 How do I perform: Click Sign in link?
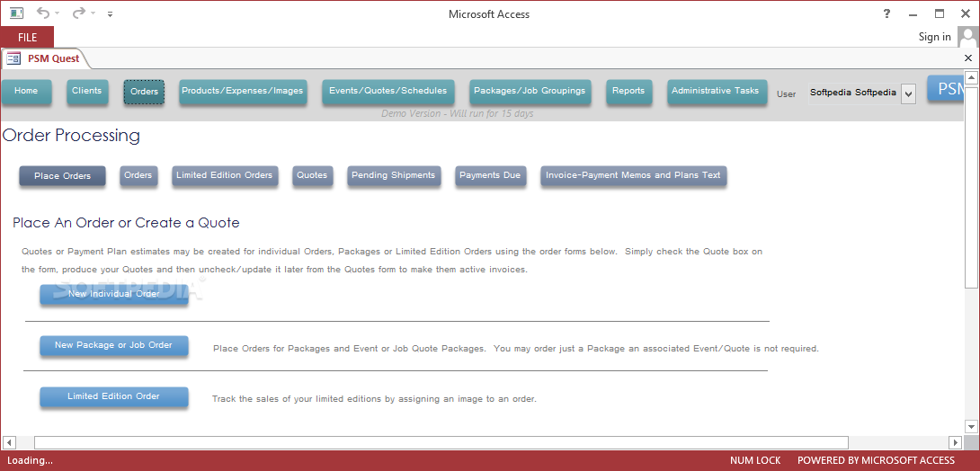(934, 37)
